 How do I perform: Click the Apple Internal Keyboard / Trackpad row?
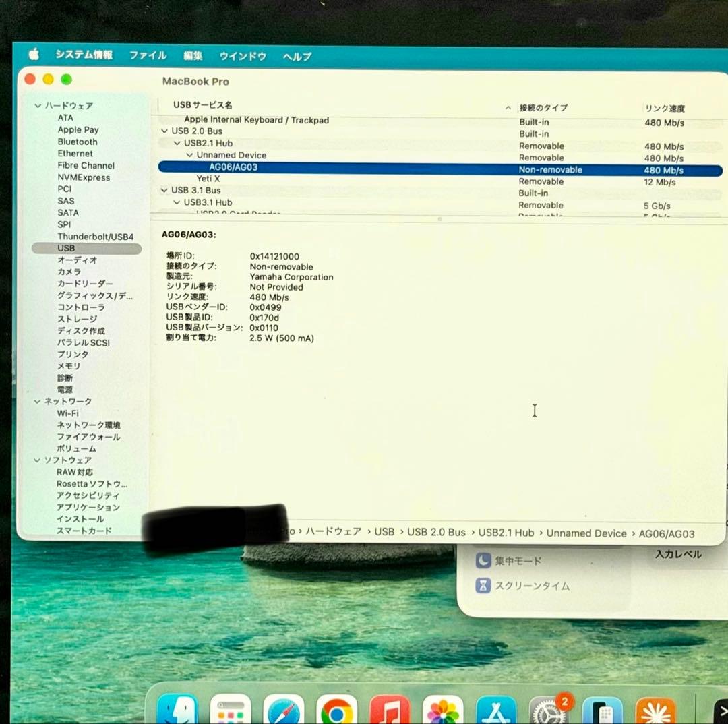[440, 120]
